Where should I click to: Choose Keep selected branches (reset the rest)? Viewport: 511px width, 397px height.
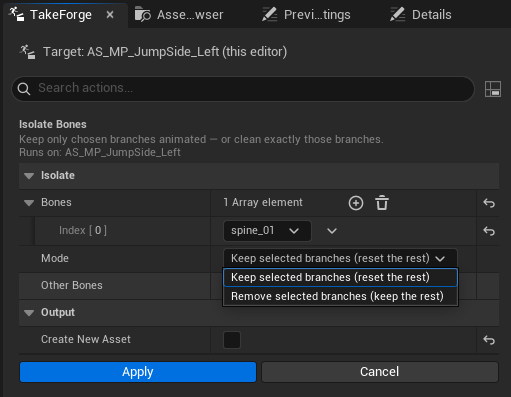(340, 277)
